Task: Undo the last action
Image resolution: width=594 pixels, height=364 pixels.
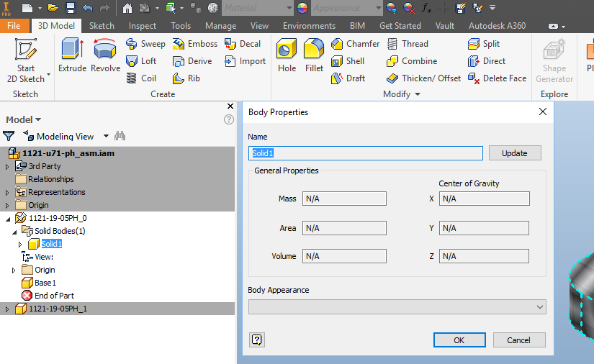Action: (x=88, y=8)
